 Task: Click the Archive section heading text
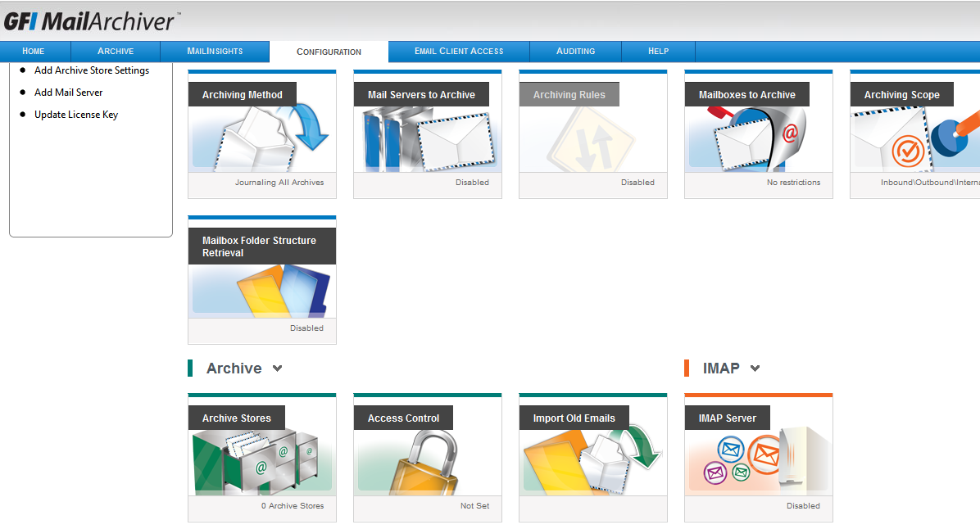click(x=234, y=368)
